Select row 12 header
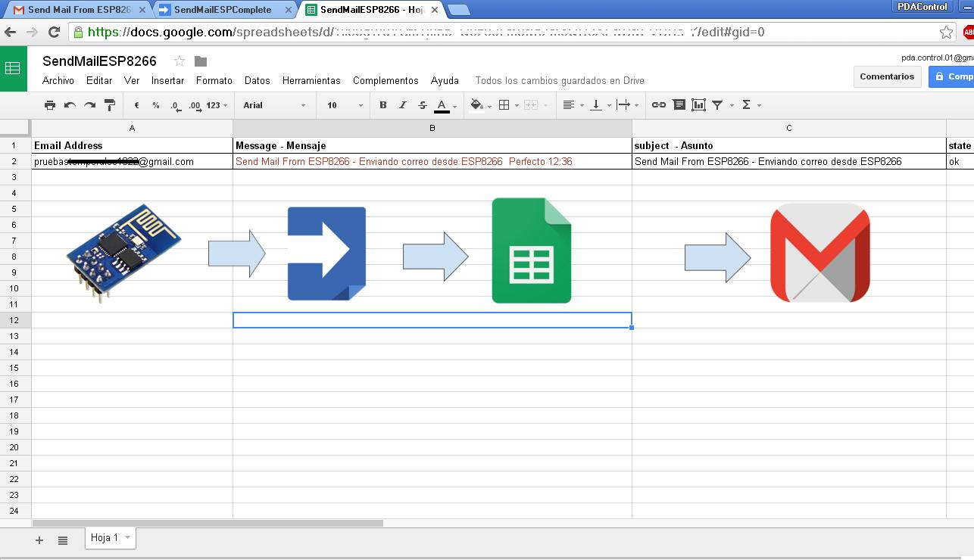Viewport: 974px width, 560px height. coord(15,320)
